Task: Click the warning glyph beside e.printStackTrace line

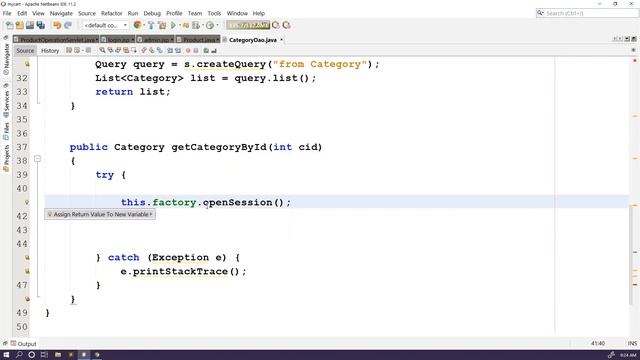Action: tap(27, 271)
